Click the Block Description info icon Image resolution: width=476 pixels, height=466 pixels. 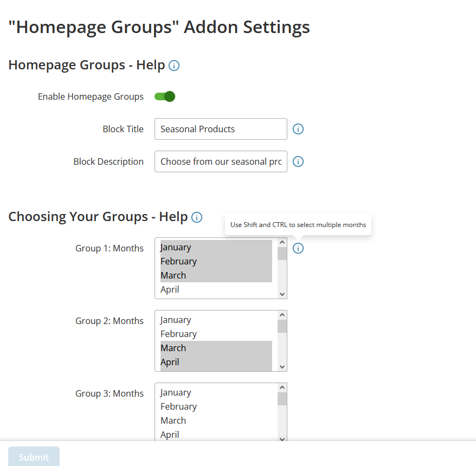click(298, 161)
